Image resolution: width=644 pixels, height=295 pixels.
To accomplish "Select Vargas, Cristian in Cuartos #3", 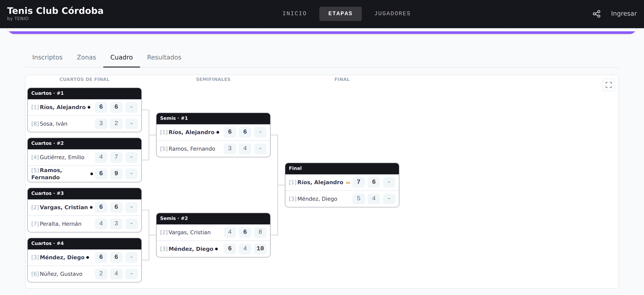I will click(64, 208).
